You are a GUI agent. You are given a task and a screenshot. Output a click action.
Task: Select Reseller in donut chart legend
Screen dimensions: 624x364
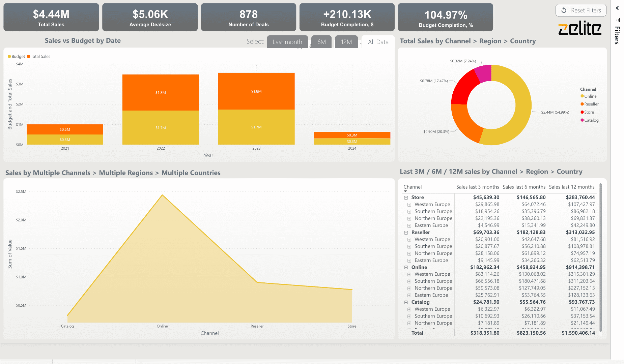pyautogui.click(x=590, y=104)
